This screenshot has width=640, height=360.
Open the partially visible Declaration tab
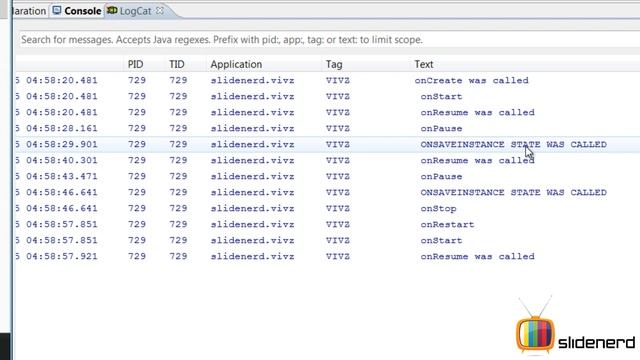point(29,11)
